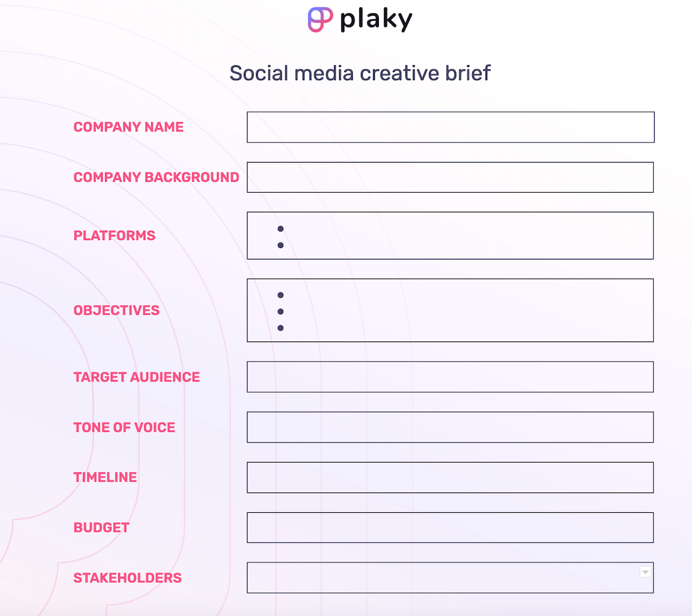The height and width of the screenshot is (616, 692).
Task: Click the PLATFORMS label text
Action: [x=114, y=235]
